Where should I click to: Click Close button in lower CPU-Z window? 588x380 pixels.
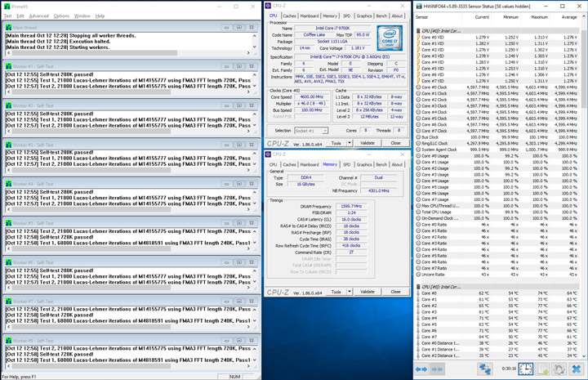(394, 290)
